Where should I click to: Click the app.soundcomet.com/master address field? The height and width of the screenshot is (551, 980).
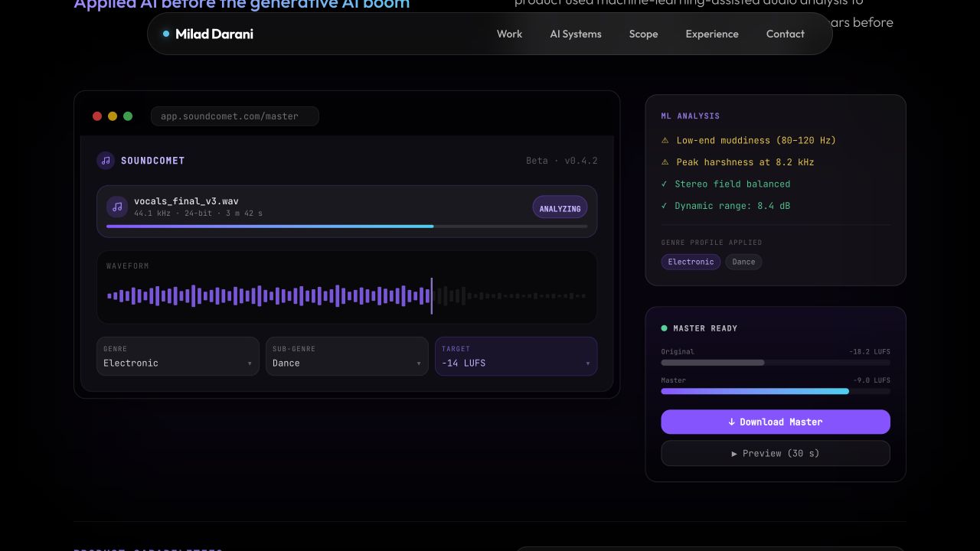click(234, 116)
